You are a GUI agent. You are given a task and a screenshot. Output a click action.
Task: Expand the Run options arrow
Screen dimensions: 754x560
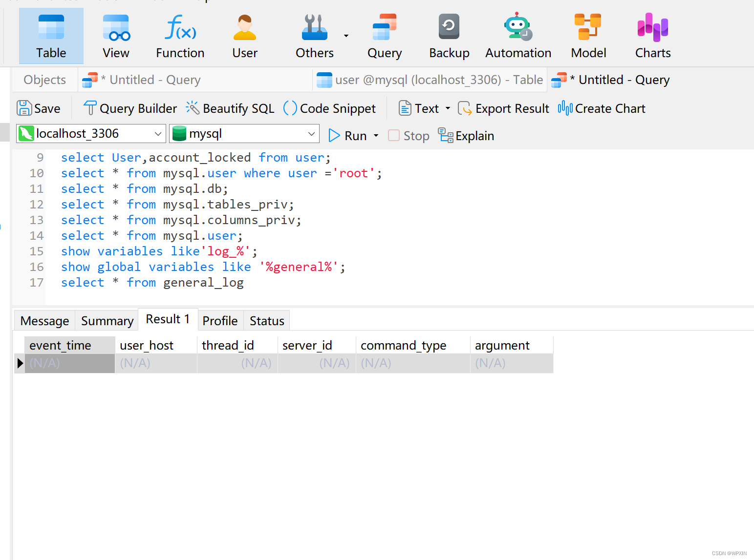pyautogui.click(x=376, y=136)
